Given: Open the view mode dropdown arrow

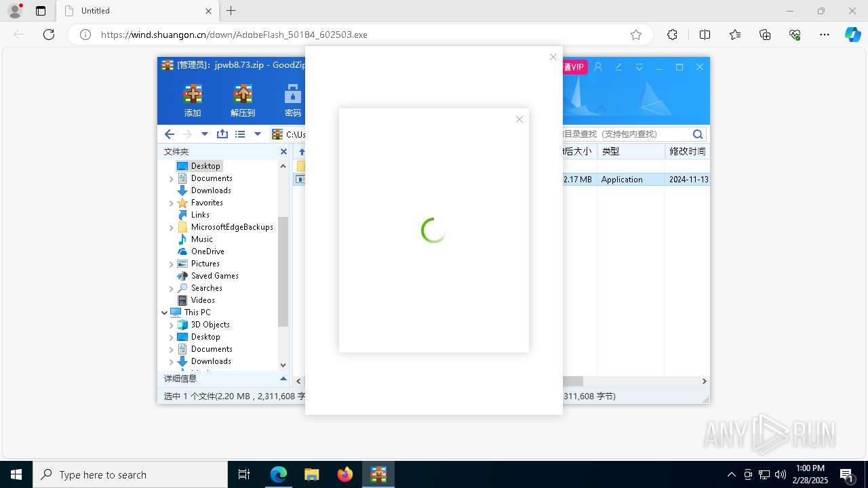Looking at the screenshot, I should point(258,134).
